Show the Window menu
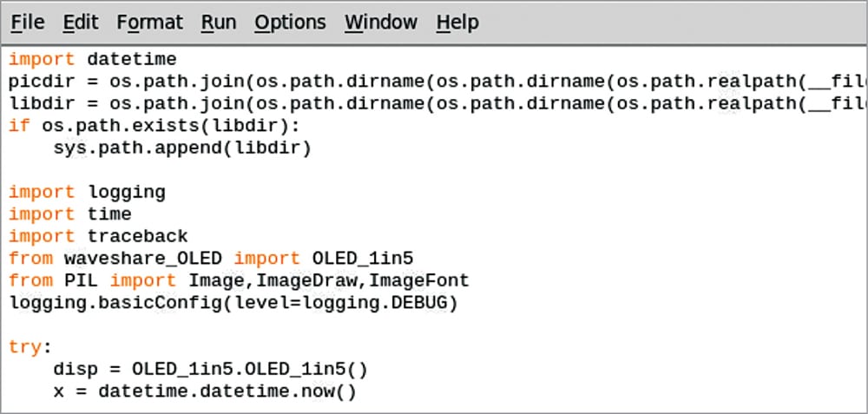 pos(379,22)
